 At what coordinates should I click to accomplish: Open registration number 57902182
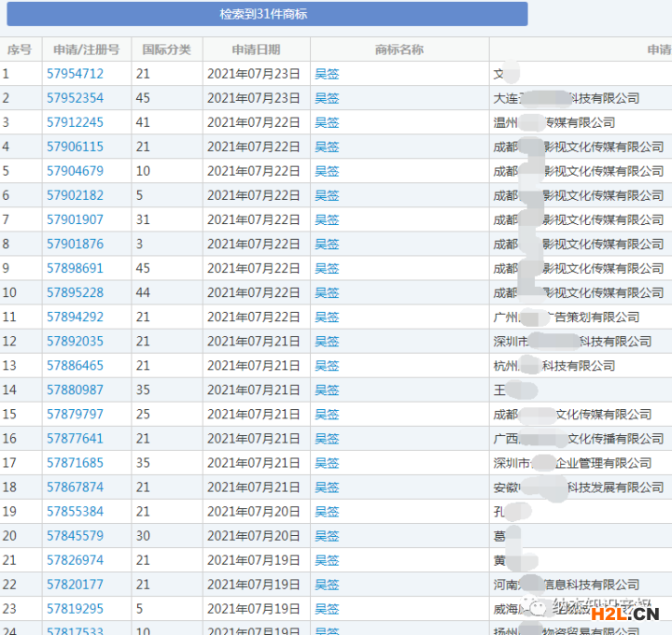coord(75,195)
